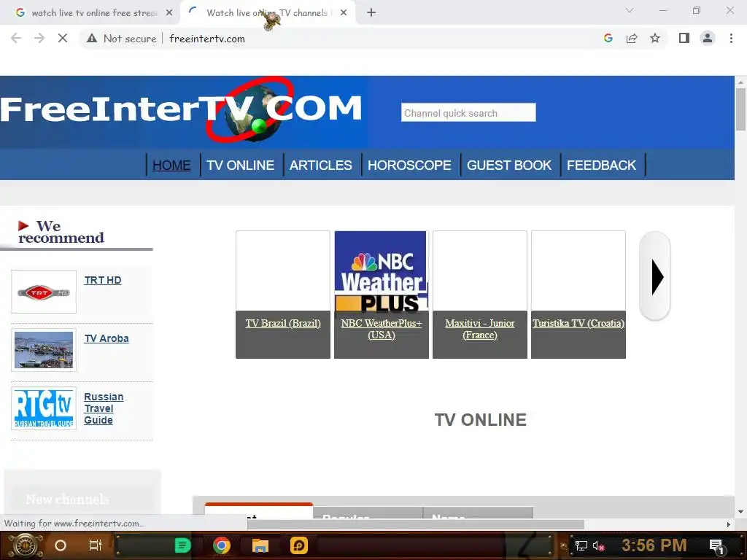Open the Maxitivi - Junior (France) link
The width and height of the screenshot is (747, 560).
pos(480,329)
